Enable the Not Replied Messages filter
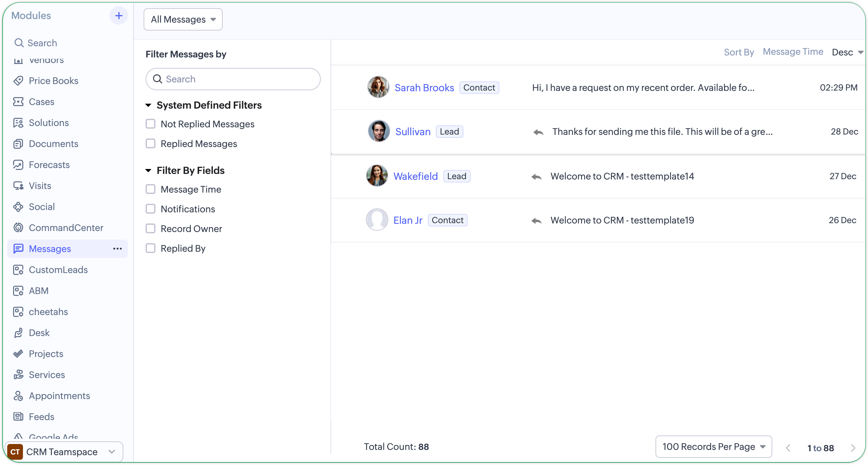This screenshot has width=868, height=465. point(150,124)
